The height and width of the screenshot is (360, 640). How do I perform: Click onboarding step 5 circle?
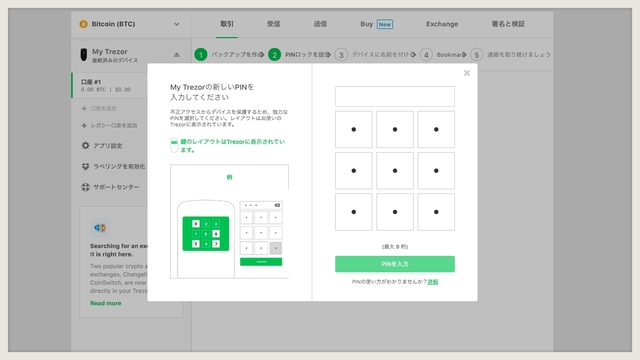point(476,55)
